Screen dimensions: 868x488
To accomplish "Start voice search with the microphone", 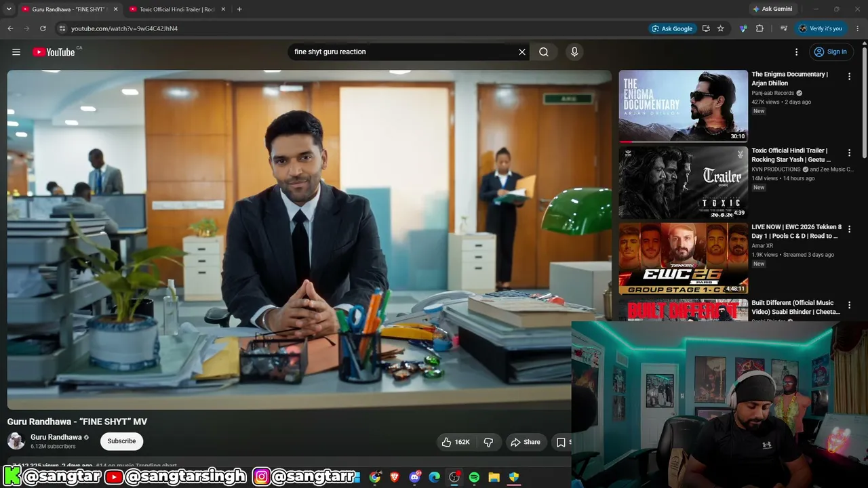I will point(574,52).
